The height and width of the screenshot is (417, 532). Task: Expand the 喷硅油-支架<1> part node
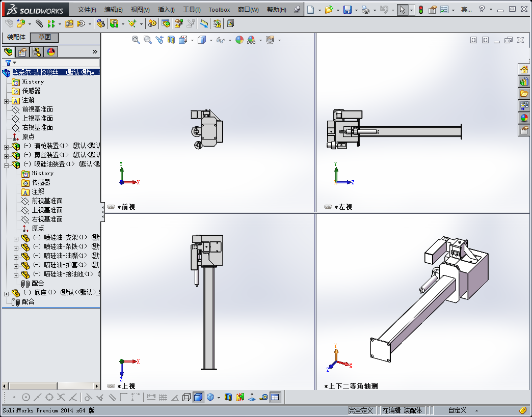[x=16, y=239]
